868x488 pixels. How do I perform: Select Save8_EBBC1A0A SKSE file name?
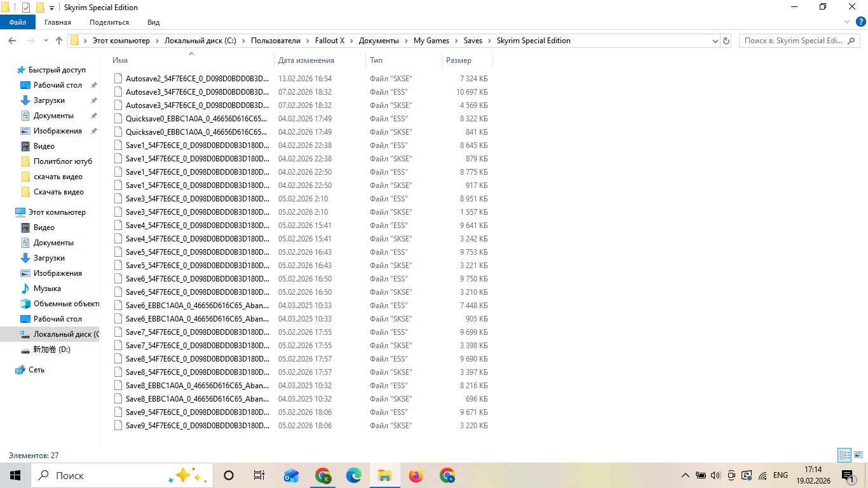(197, 399)
